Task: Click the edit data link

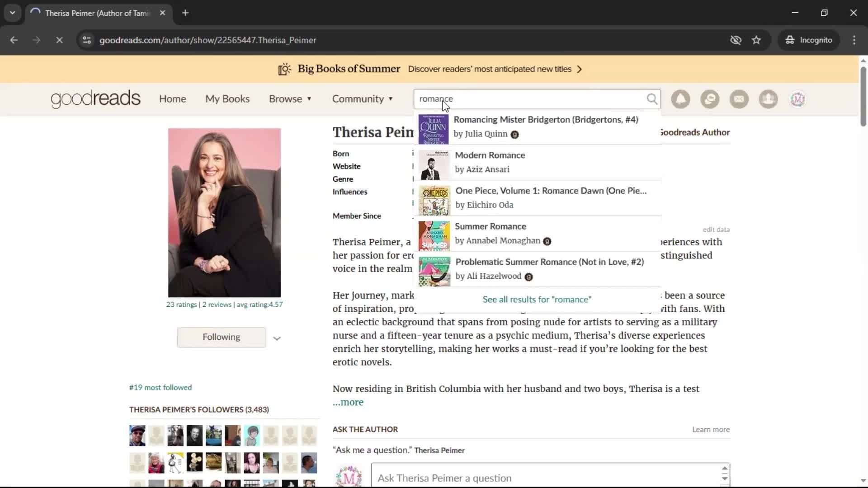Action: tap(716, 230)
